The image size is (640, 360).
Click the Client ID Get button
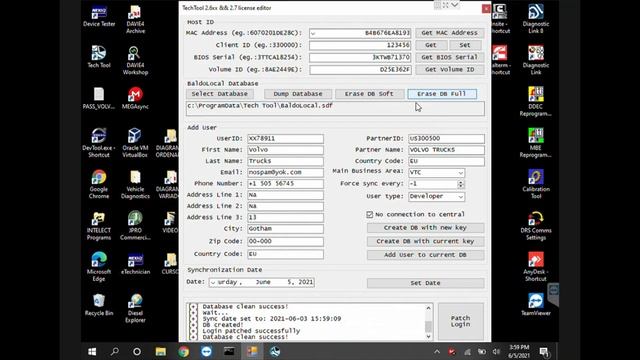pyautogui.click(x=431, y=45)
